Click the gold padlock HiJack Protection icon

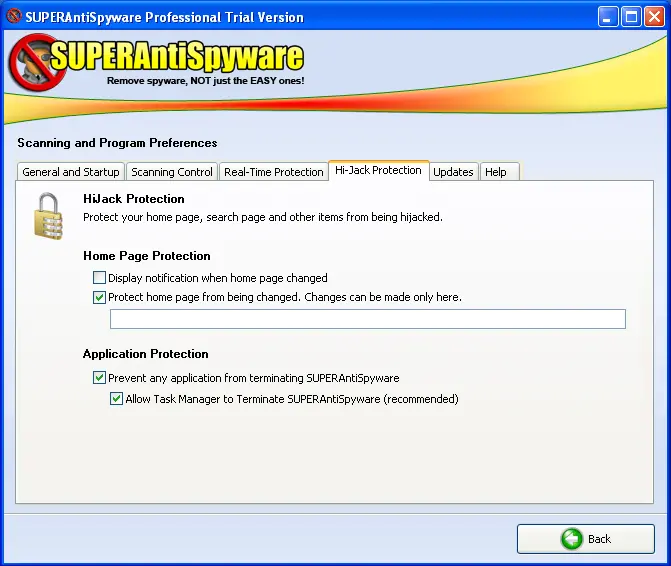[x=49, y=216]
